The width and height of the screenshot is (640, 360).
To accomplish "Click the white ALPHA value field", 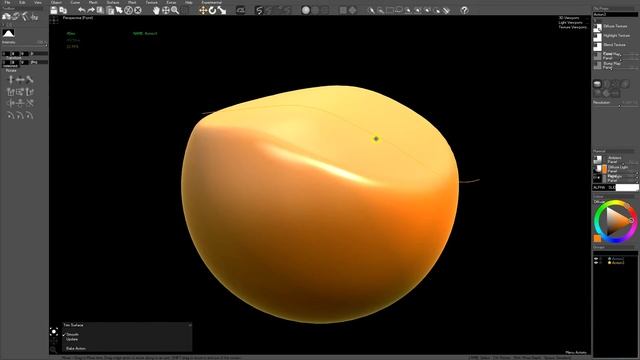I will [627, 187].
